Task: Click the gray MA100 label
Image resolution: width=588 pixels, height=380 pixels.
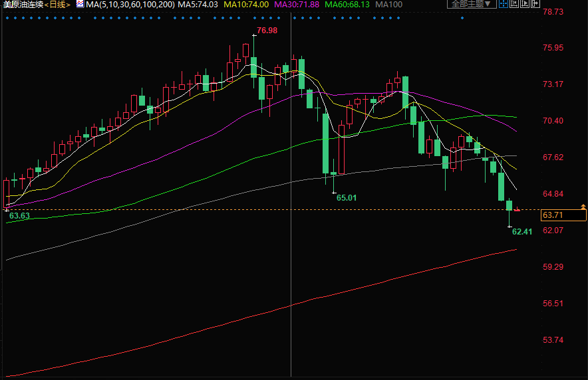Action: pos(388,5)
